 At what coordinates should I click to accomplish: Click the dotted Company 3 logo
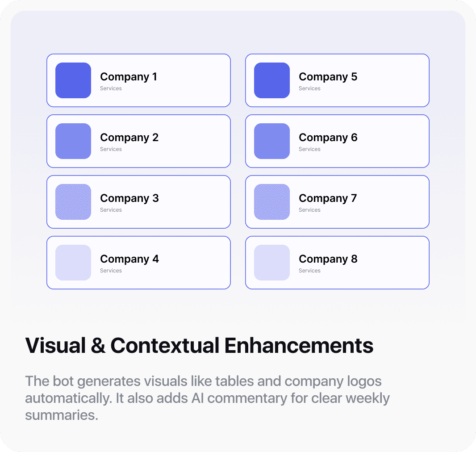tap(73, 202)
